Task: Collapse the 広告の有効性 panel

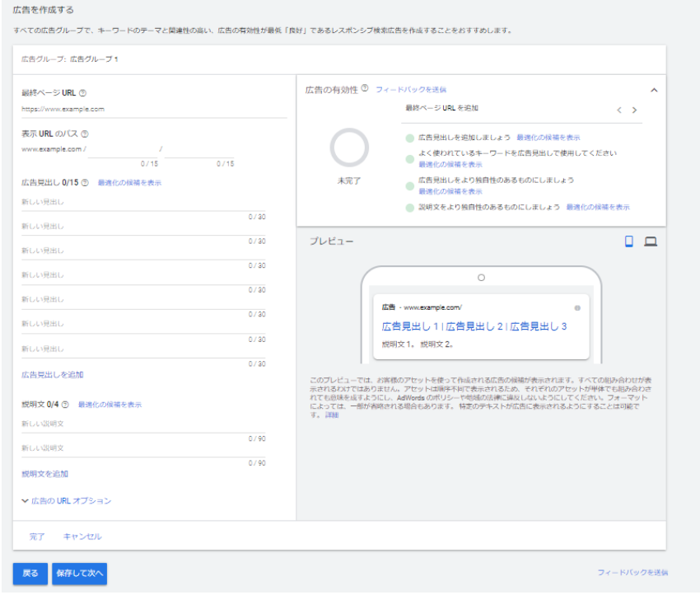Action: click(654, 89)
